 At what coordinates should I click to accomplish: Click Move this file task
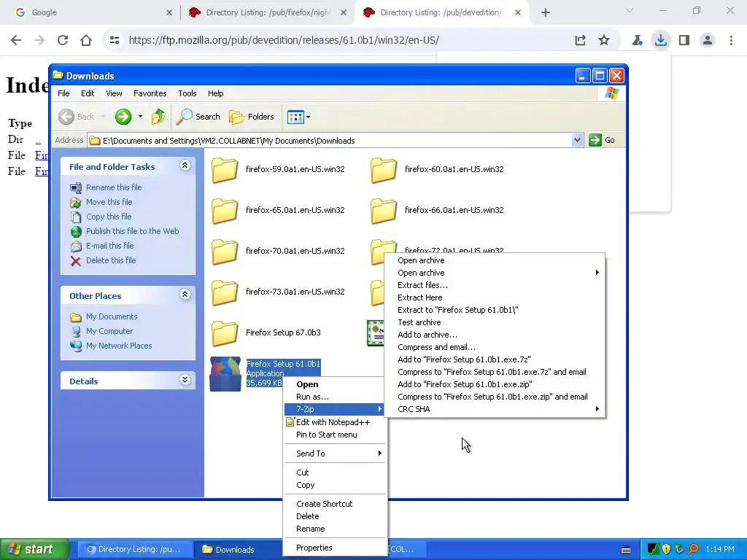tap(101, 203)
